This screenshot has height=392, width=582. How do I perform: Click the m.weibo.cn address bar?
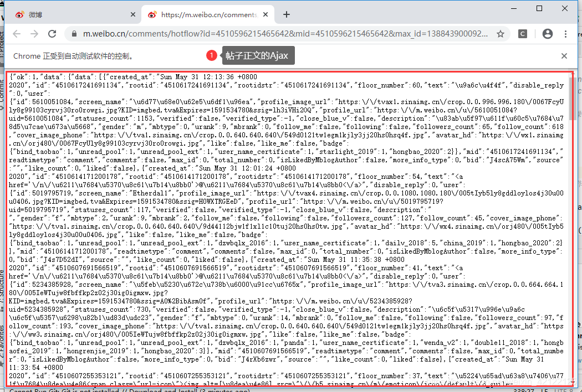click(285, 34)
